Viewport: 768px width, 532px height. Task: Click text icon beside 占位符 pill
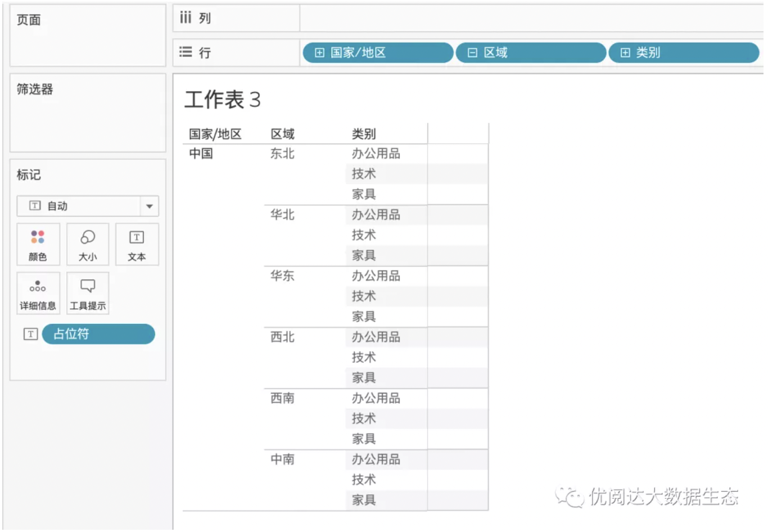coord(30,334)
